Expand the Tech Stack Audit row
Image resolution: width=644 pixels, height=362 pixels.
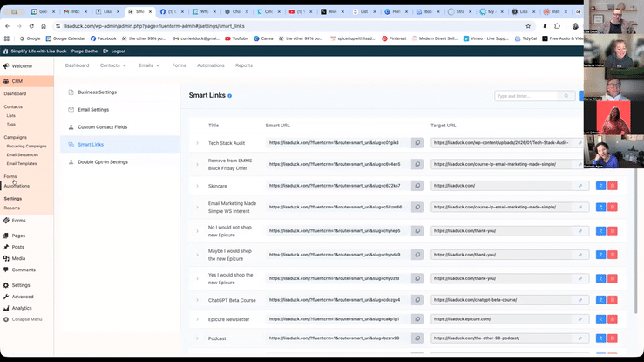click(197, 142)
